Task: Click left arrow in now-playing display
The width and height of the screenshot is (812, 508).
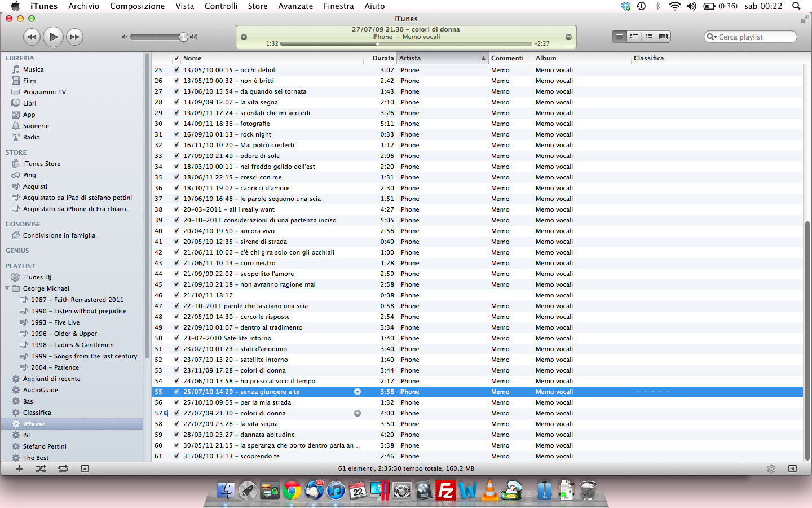Action: tap(244, 37)
